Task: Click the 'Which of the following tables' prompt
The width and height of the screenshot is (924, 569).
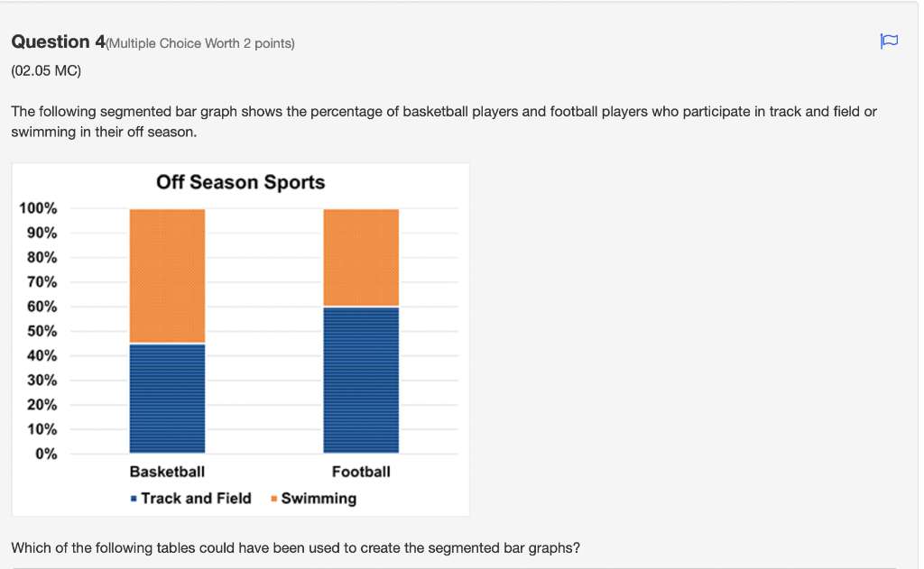Action: coord(296,547)
